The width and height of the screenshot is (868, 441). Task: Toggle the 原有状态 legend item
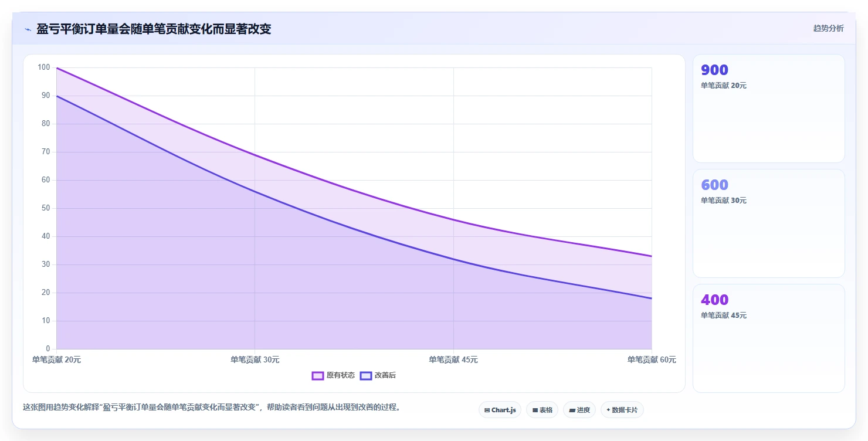point(333,375)
